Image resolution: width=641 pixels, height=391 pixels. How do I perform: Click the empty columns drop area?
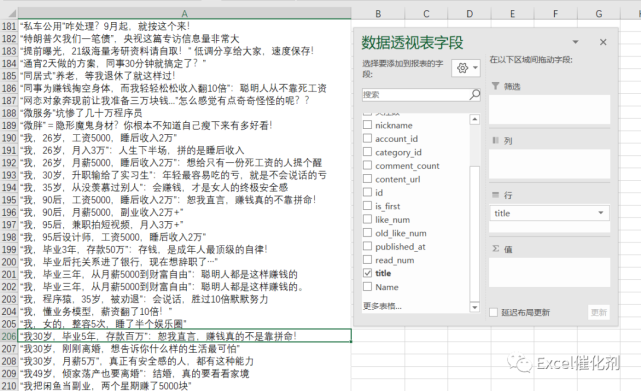click(x=549, y=164)
